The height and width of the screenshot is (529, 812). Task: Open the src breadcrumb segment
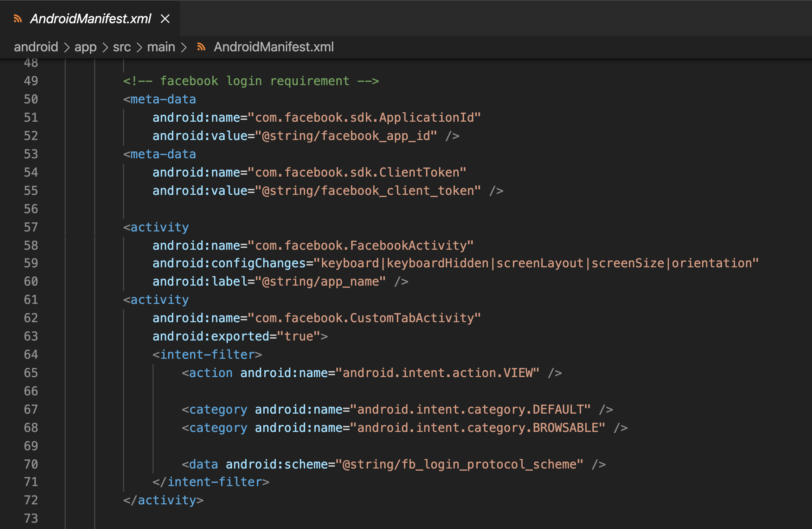122,47
